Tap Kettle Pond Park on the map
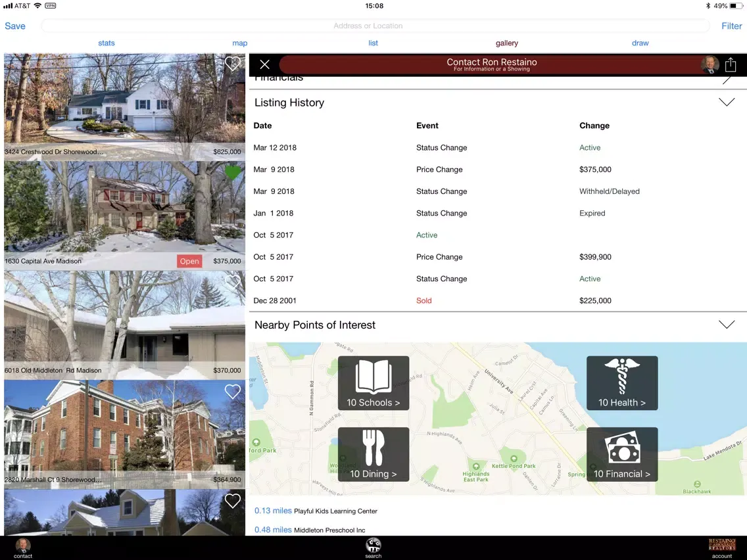Image resolution: width=747 pixels, height=560 pixels. point(514,463)
